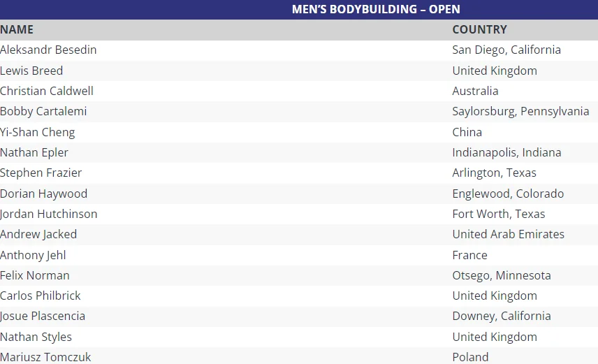Viewport: 598px width, 364px height.
Task: Click the COUNTRY column header
Action: [x=479, y=29]
